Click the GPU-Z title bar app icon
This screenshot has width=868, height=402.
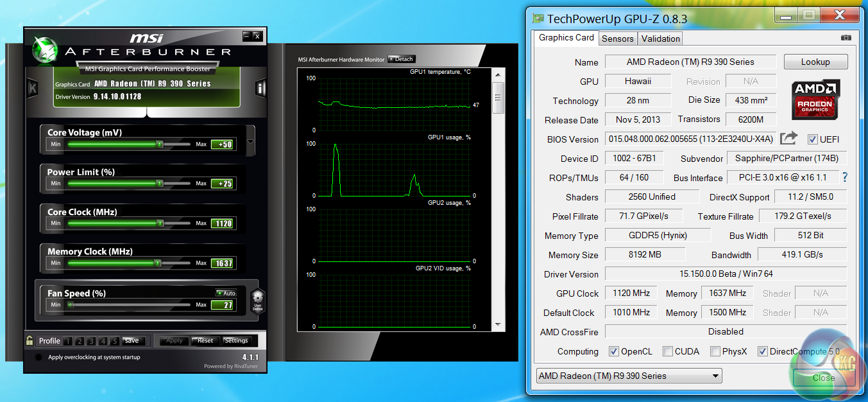click(x=537, y=19)
